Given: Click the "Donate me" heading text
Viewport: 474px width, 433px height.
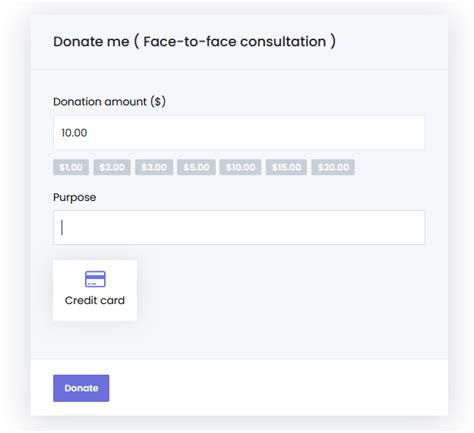Looking at the screenshot, I should click(91, 42).
